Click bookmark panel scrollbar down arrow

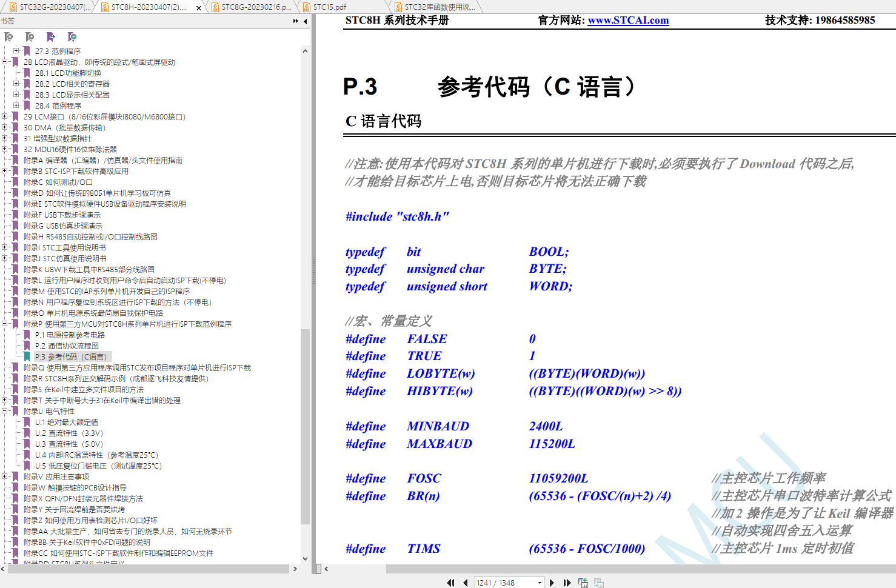[305, 559]
